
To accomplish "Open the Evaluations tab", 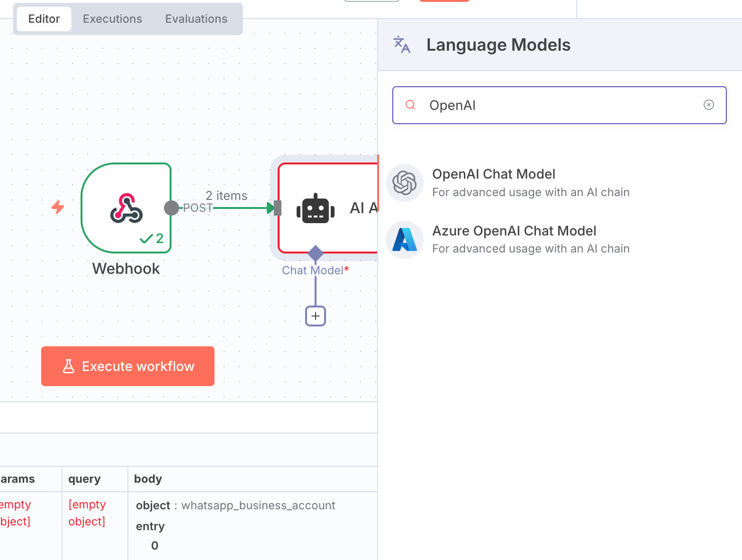I will (x=196, y=19).
